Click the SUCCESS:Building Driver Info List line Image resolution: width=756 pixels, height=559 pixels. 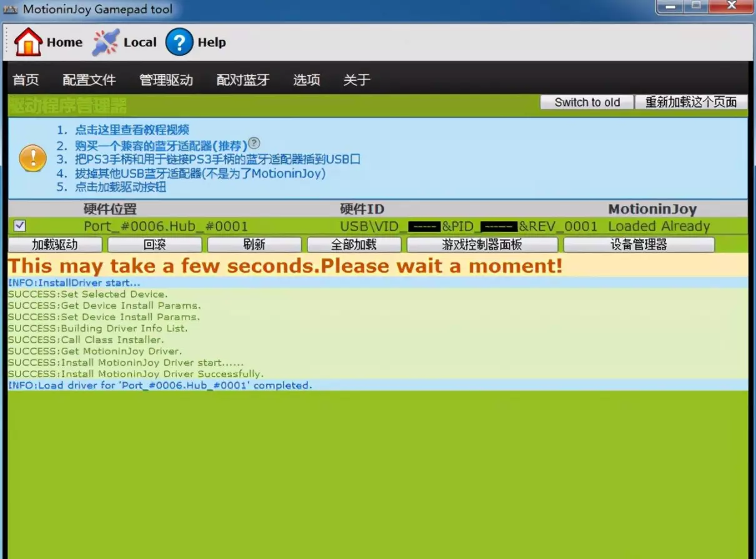click(98, 328)
